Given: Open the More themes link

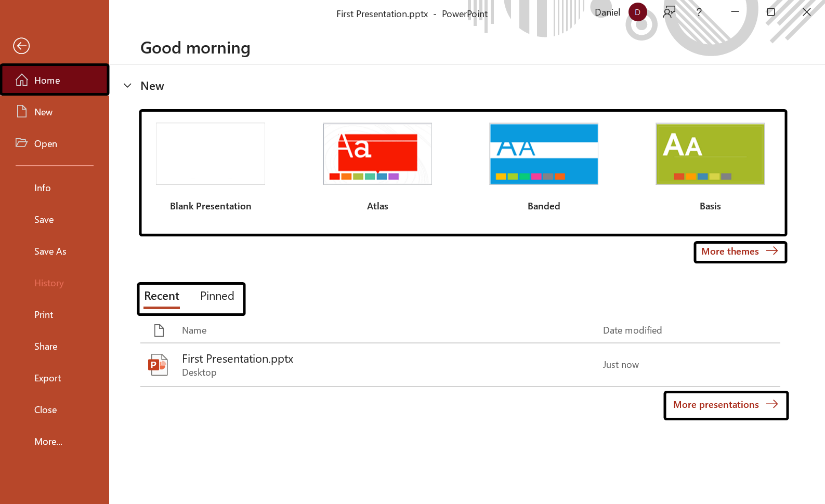Looking at the screenshot, I should click(739, 251).
